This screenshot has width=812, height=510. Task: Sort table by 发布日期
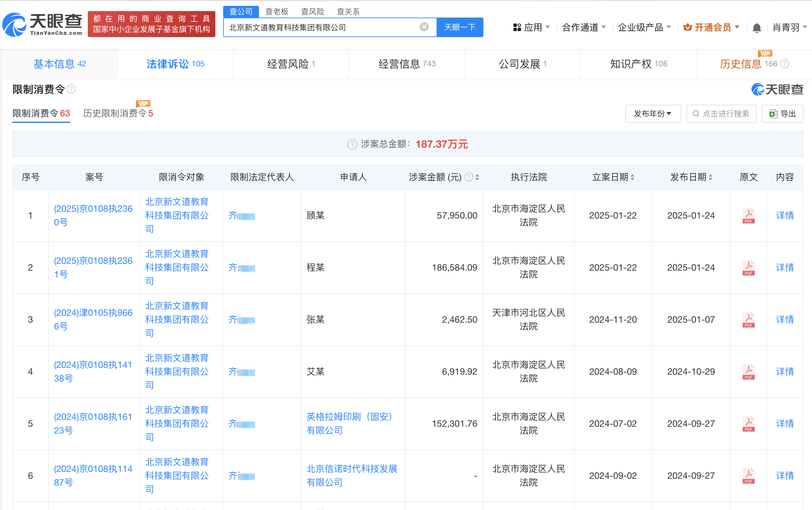pos(710,177)
